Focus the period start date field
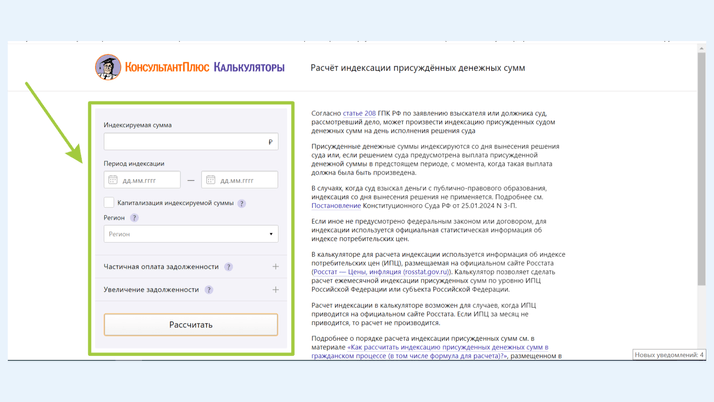The height and width of the screenshot is (402, 714). pos(142,180)
